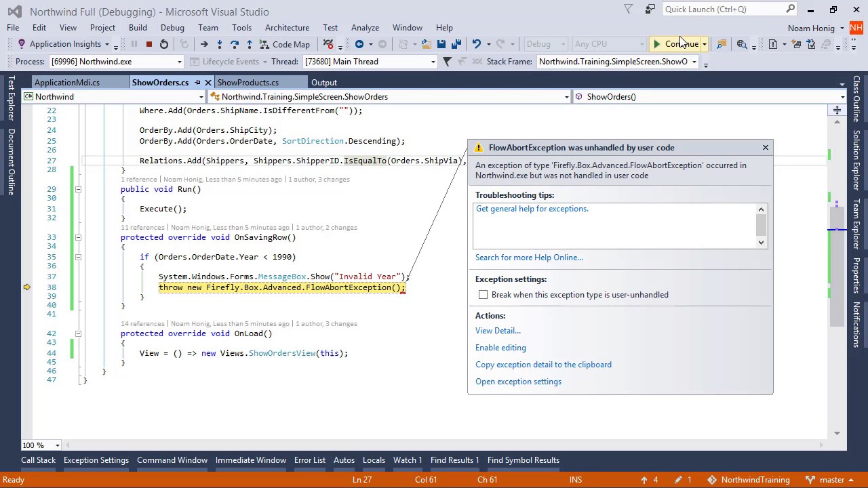Image resolution: width=868 pixels, height=488 pixels.
Task: Open Code Map from the toolbar
Action: pos(285,44)
